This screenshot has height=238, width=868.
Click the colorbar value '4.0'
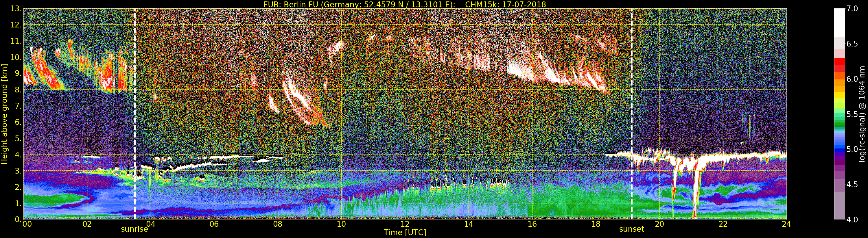point(852,220)
